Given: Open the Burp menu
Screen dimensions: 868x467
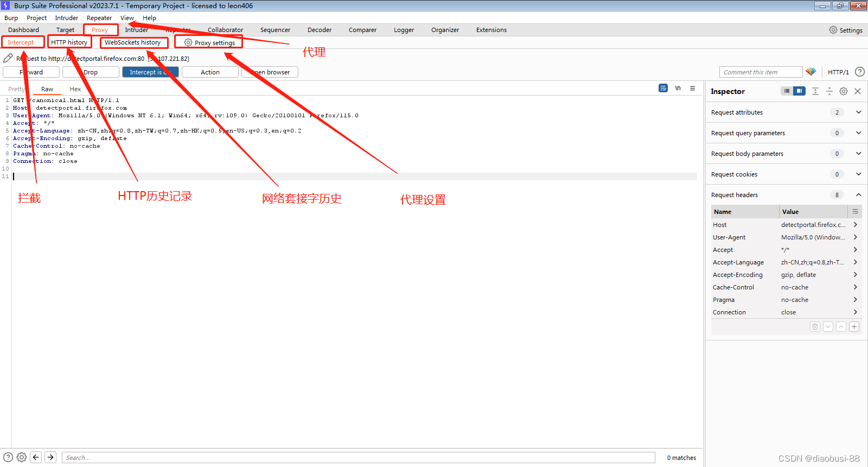Looking at the screenshot, I should point(11,18).
